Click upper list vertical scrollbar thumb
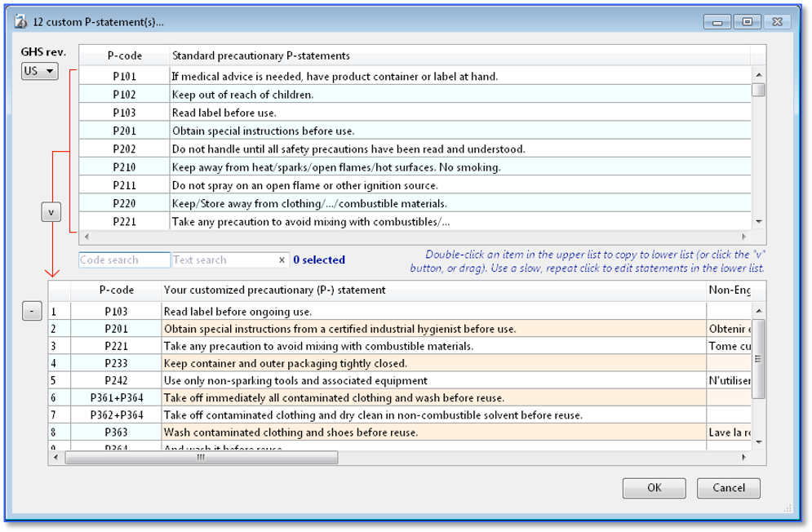This screenshot has height=532, width=812. (x=759, y=90)
